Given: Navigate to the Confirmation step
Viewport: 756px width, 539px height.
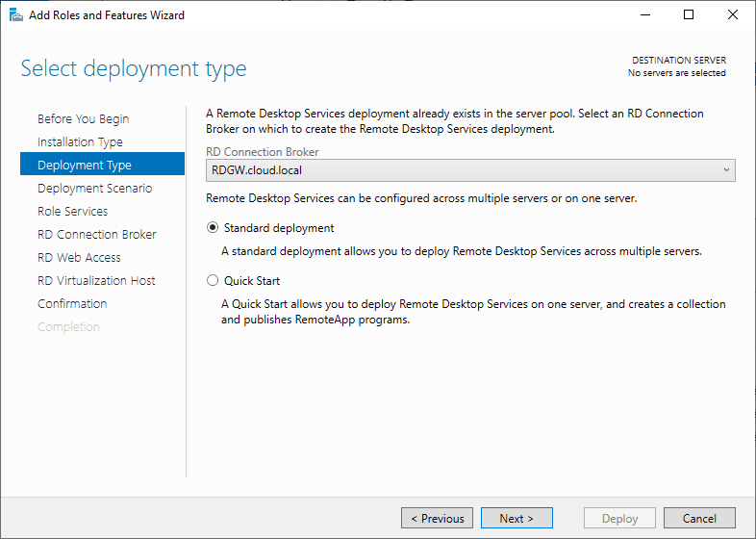Looking at the screenshot, I should click(72, 304).
